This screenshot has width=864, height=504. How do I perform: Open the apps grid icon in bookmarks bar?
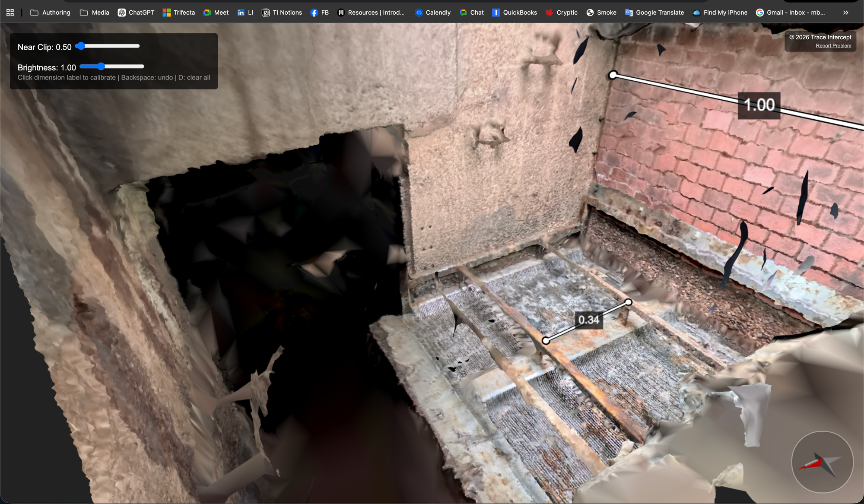pyautogui.click(x=10, y=13)
